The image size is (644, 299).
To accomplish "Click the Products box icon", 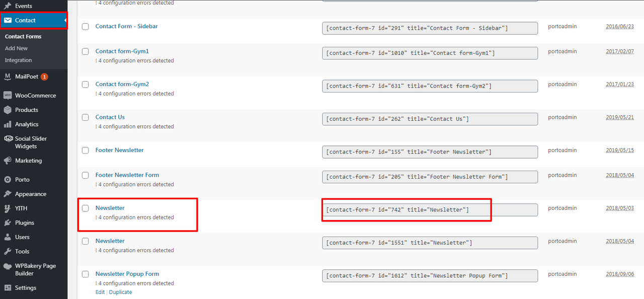I will coord(8,110).
